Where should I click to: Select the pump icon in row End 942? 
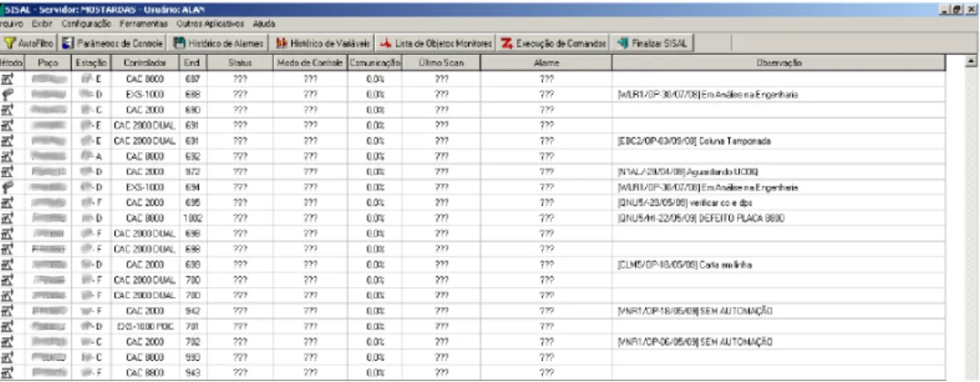[x=8, y=310]
